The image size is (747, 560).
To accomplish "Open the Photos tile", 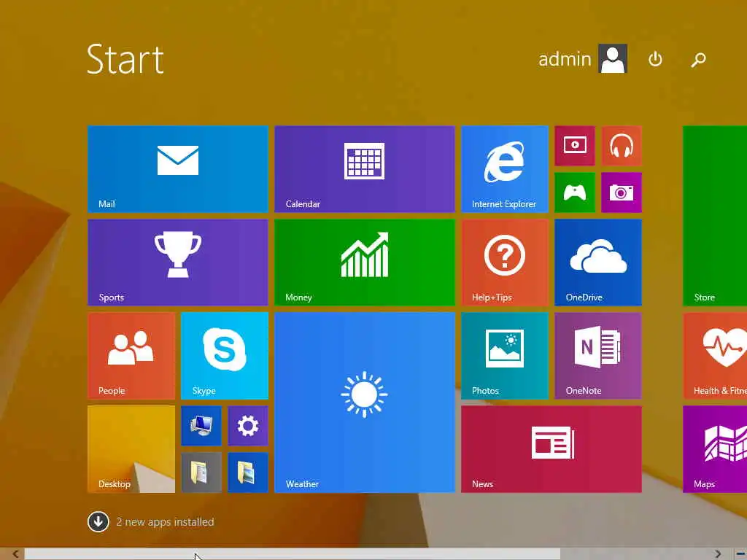I will 505,356.
